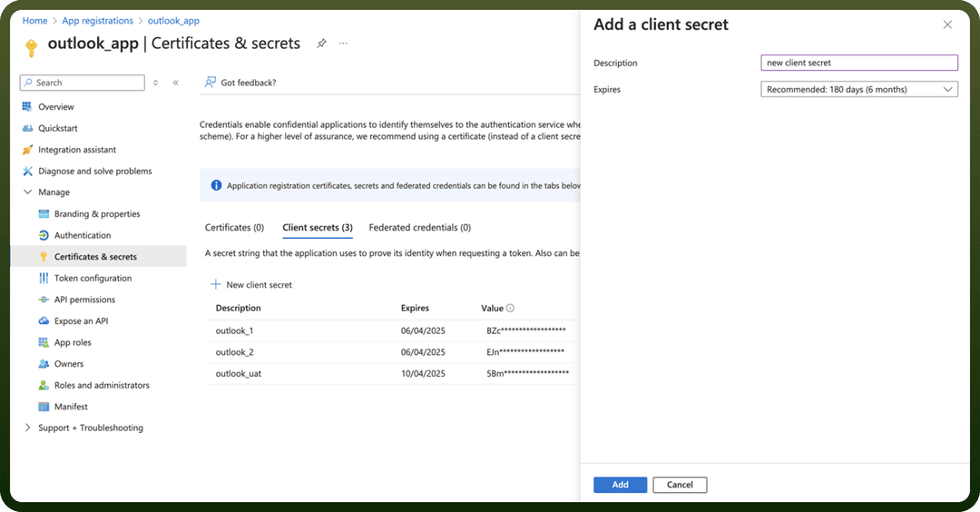Click the 5Bm masked secret value
The image size is (980, 512).
527,373
